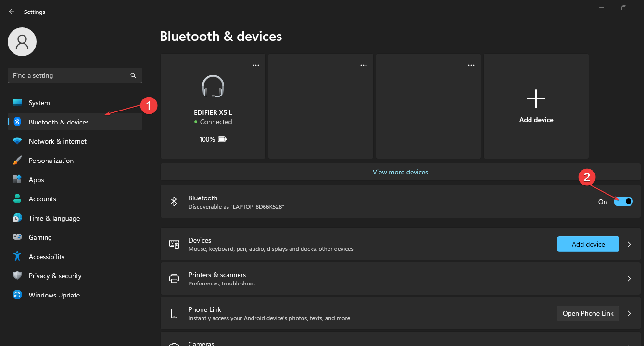644x346 pixels.
Task: Click View more devices link
Action: click(400, 172)
